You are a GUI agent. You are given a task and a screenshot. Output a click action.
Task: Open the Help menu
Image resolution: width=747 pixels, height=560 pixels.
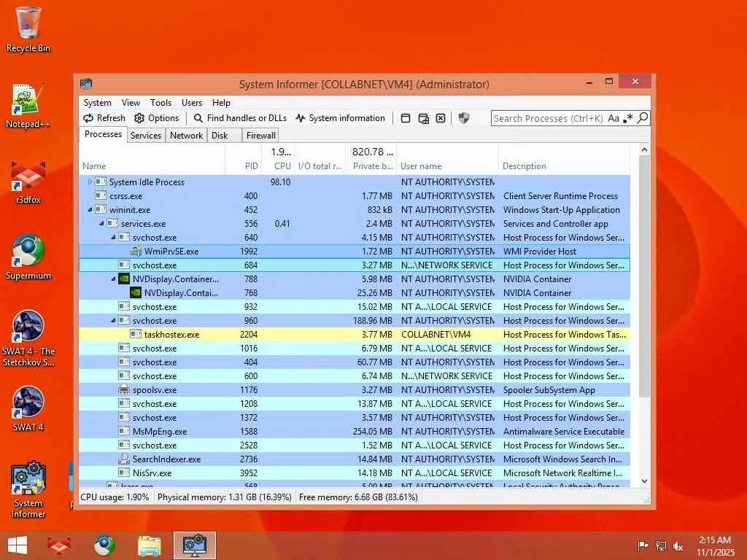coord(221,102)
